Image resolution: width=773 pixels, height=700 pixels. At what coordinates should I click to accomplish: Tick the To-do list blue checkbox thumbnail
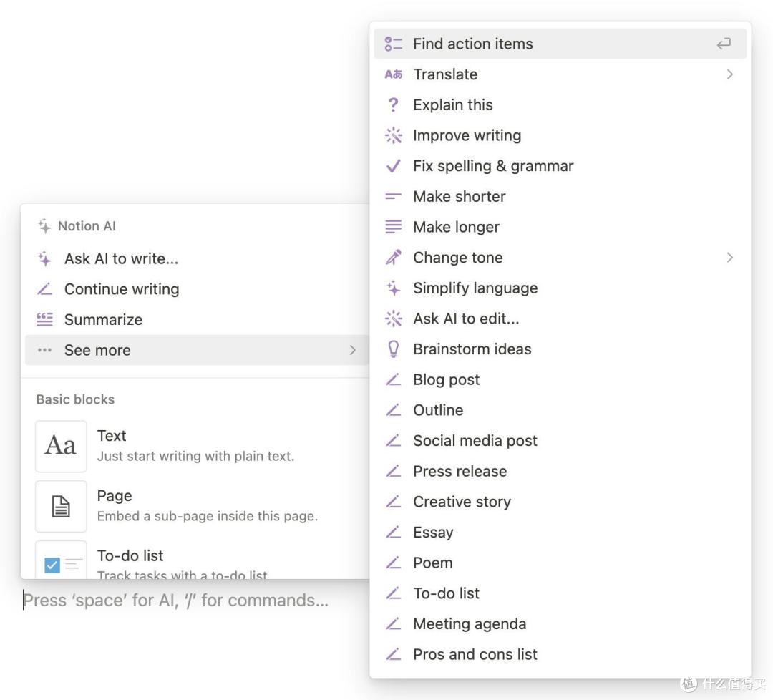52,565
